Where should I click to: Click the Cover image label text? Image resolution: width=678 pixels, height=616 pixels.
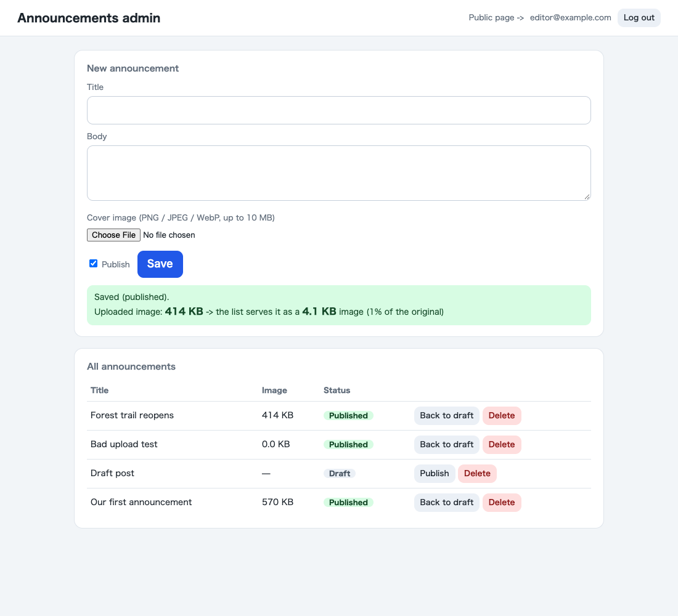coord(181,217)
